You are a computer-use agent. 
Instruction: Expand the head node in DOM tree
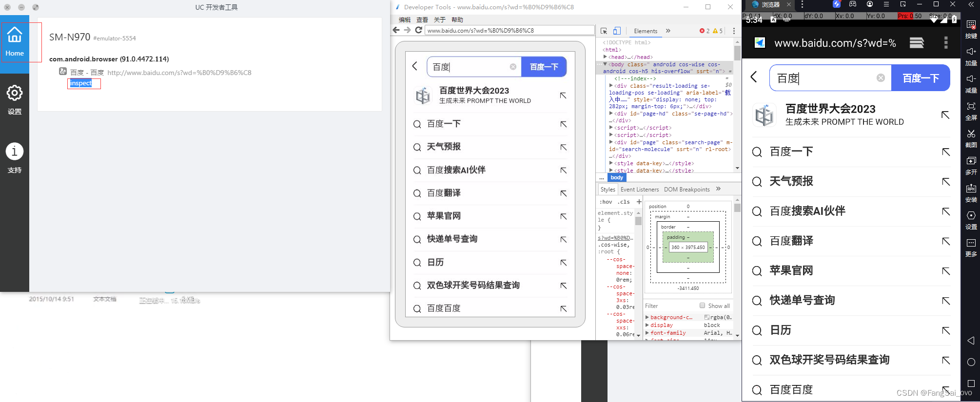click(605, 57)
